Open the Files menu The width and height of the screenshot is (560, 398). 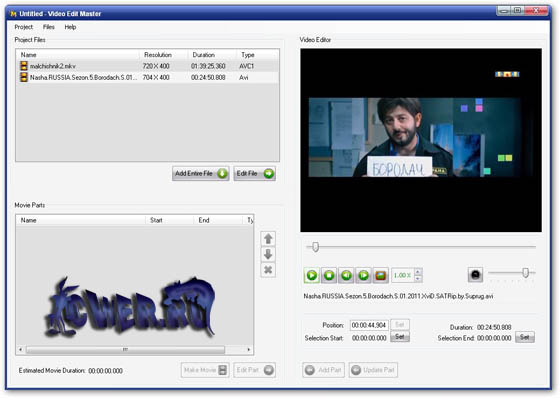click(x=49, y=27)
